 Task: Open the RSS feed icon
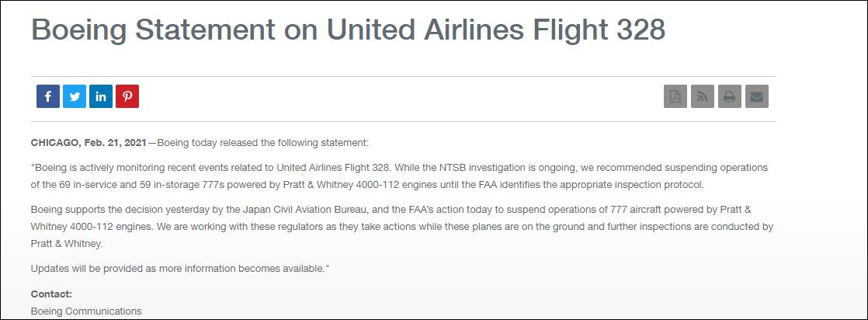(703, 97)
